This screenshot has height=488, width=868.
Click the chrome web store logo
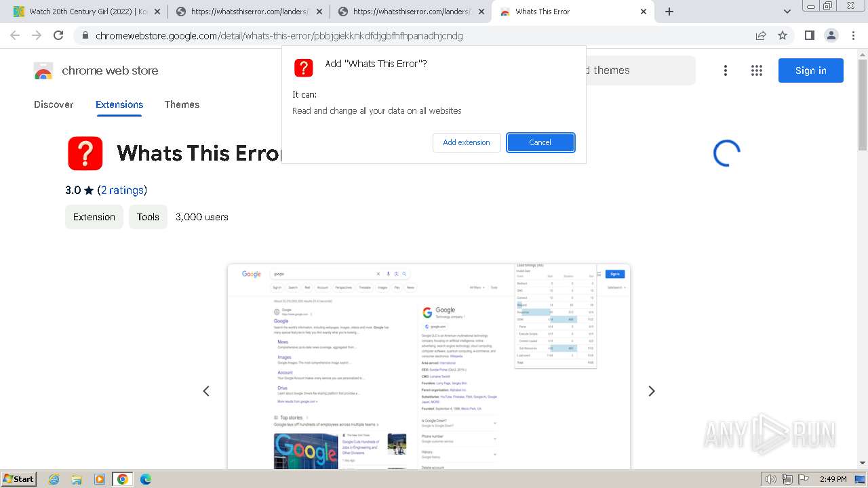(x=96, y=70)
